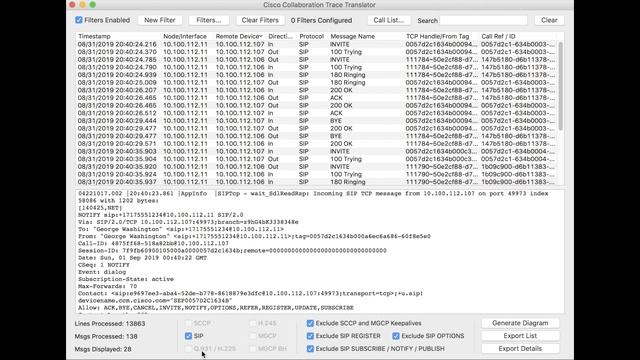Image resolution: width=640 pixels, height=360 pixels.
Task: Select the INVITE row at 20:40:35.903
Action: 316,151
